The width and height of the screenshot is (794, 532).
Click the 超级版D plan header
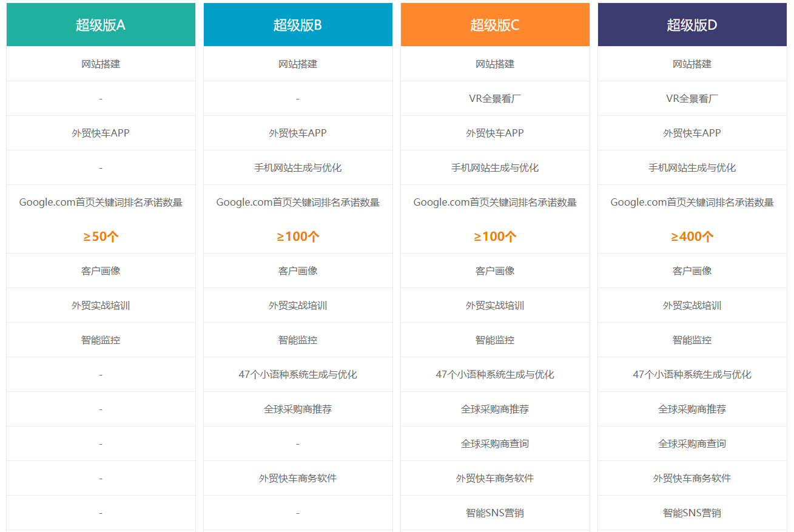point(692,25)
